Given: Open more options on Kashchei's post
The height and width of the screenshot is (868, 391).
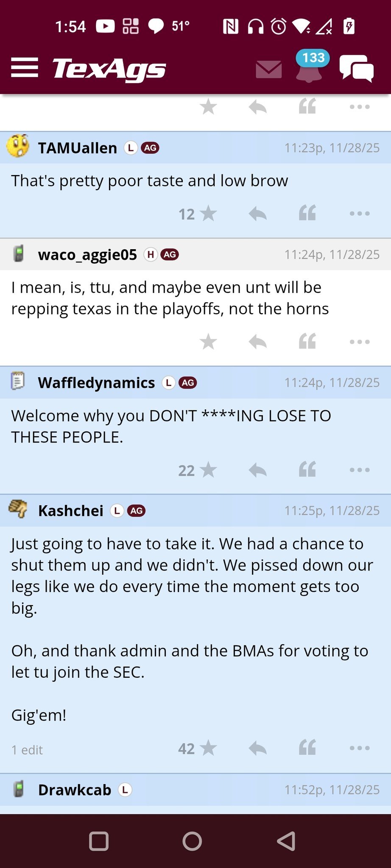Looking at the screenshot, I should [x=360, y=748].
